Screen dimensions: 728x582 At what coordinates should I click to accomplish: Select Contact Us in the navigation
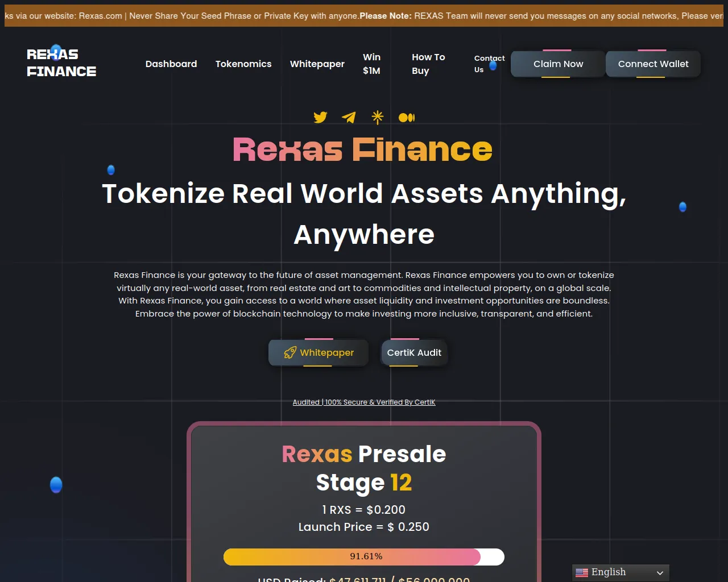coord(489,64)
